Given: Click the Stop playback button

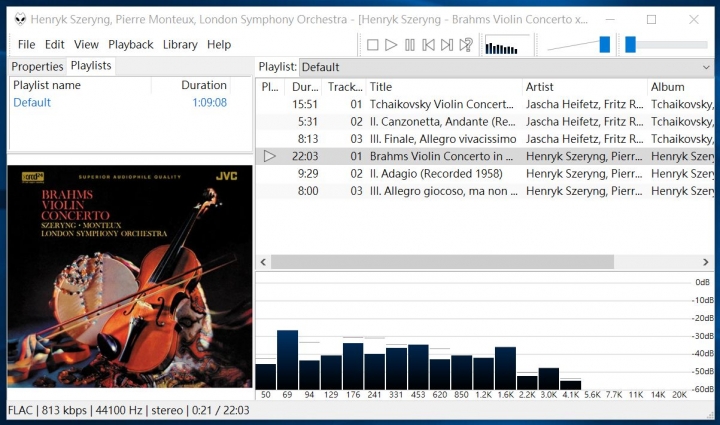Looking at the screenshot, I should coord(372,45).
